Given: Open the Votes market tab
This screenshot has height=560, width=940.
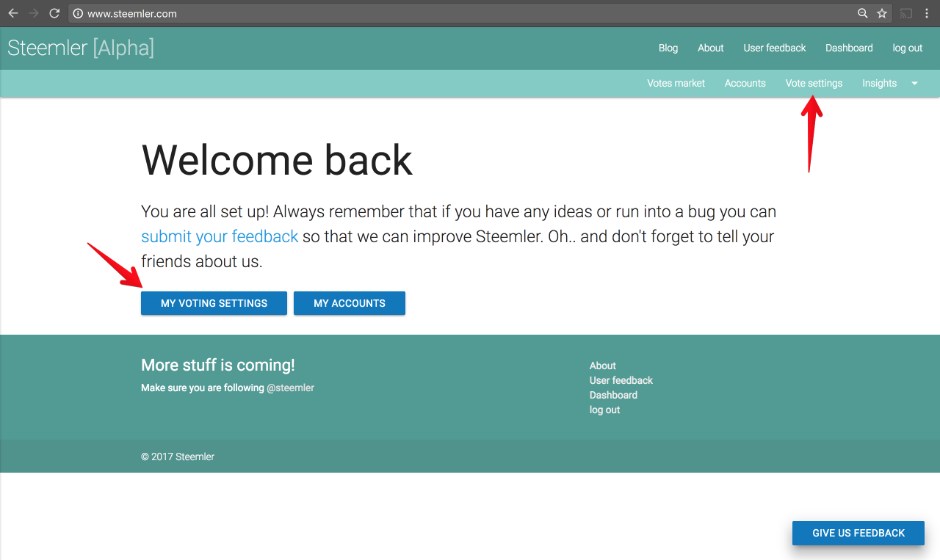Looking at the screenshot, I should point(676,83).
